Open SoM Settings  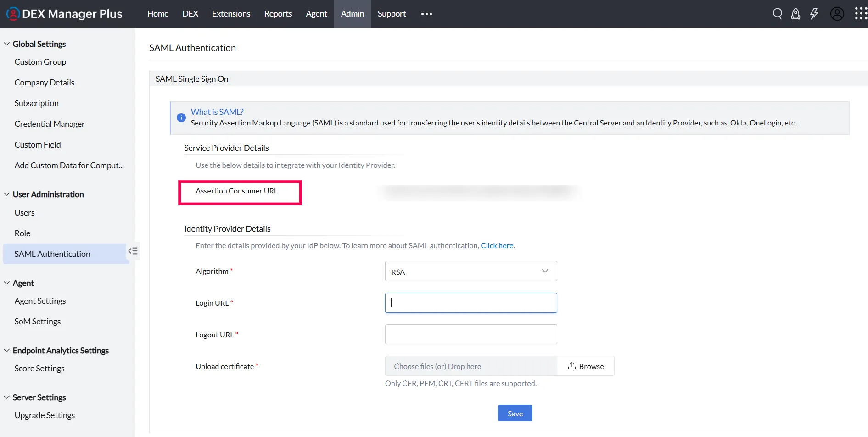tap(38, 322)
